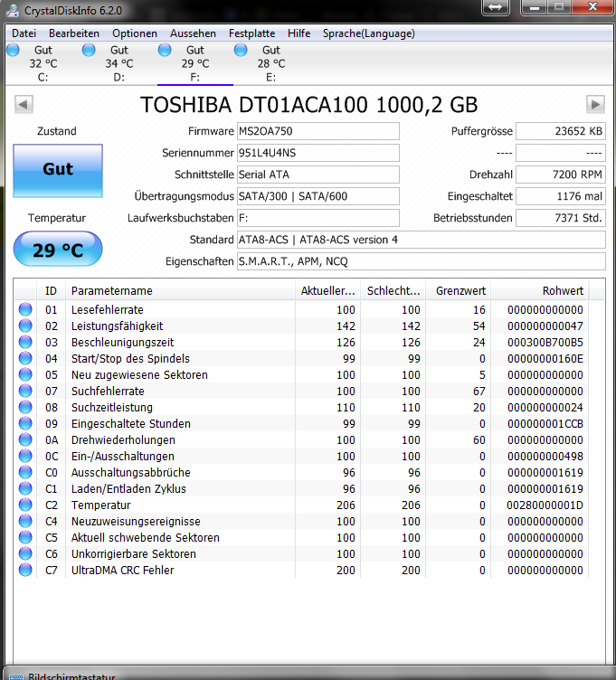Click the Puffergrösse value 23652 KB
The image size is (616, 680).
click(561, 131)
